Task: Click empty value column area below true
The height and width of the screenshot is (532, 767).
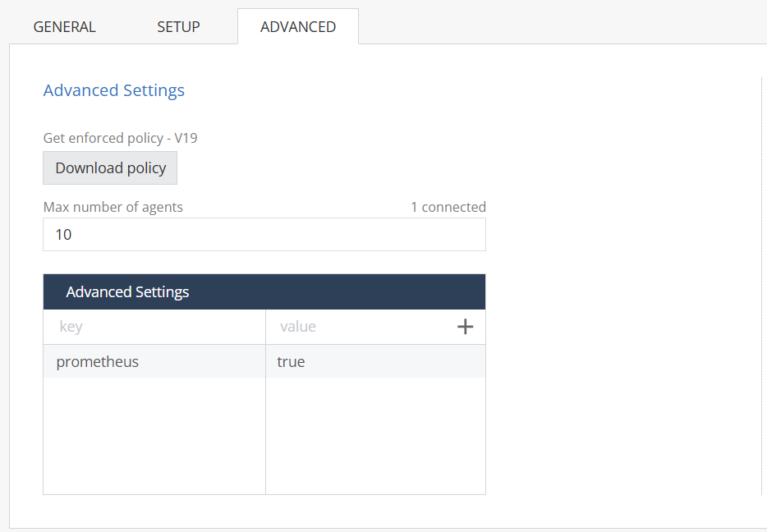Action: 374,435
